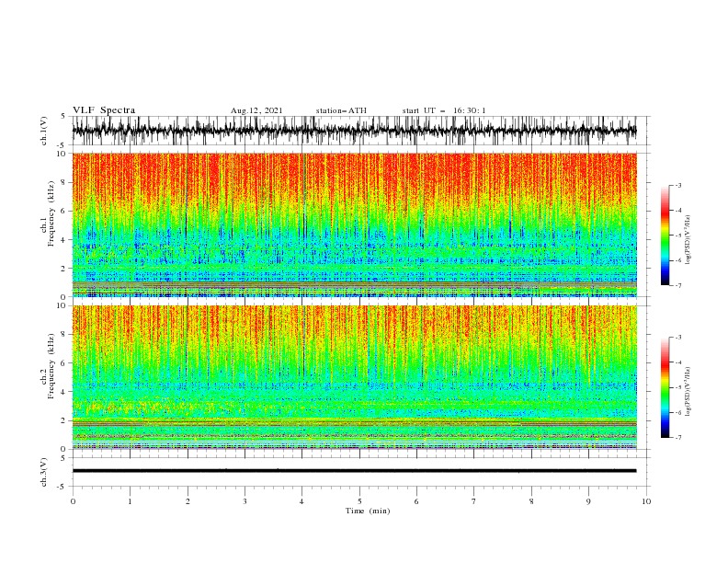Click the "Time (min)" axis label
Screen dimensions: 728x563
pos(368,511)
